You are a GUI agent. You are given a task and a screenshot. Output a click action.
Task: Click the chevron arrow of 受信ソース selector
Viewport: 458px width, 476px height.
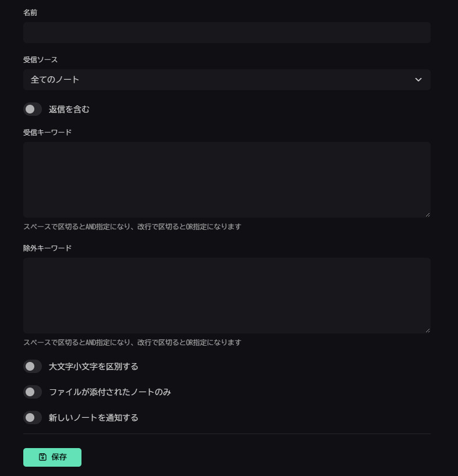[418, 80]
